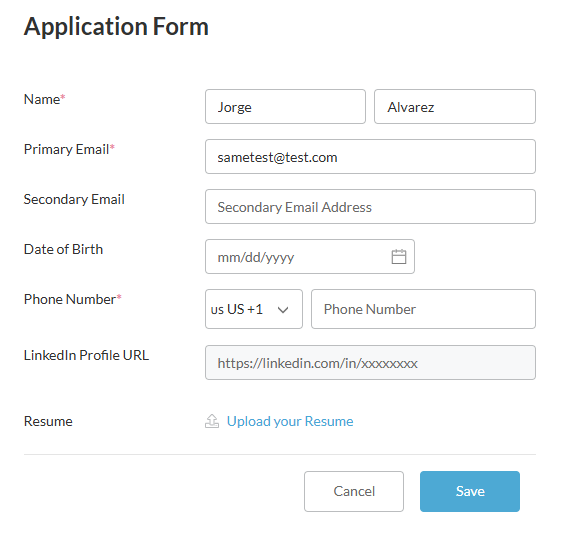This screenshot has height=533, width=565.
Task: Click the Date of Birth mm/dd/yyyy field
Action: 310,257
